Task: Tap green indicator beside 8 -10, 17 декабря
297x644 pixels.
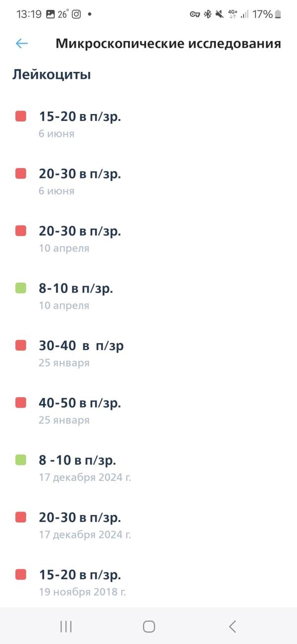Action: (21, 460)
